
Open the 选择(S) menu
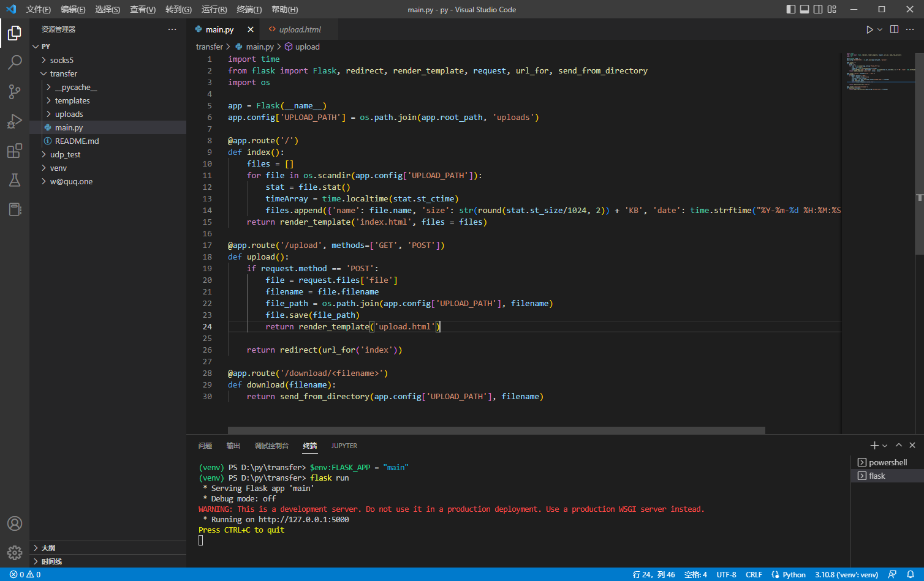coord(108,9)
